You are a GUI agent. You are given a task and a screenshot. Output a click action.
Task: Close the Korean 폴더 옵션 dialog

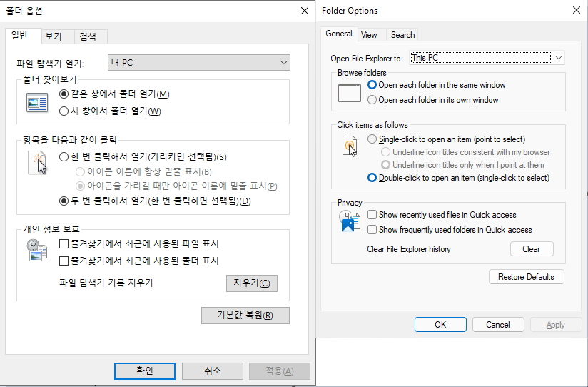tap(305, 11)
